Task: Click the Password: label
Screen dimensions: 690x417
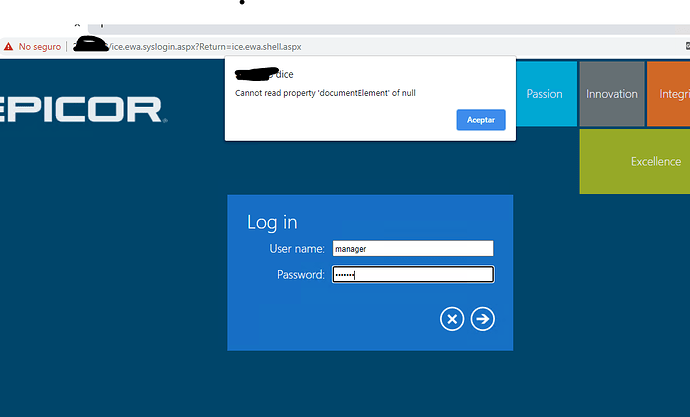Action: (301, 275)
